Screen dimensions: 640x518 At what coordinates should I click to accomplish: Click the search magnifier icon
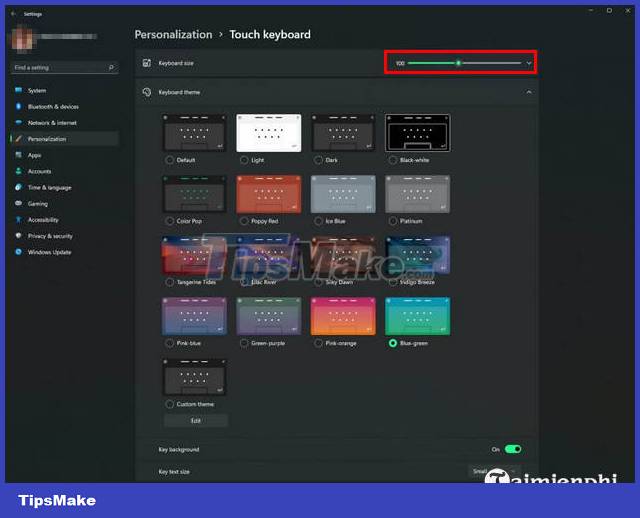[111, 67]
